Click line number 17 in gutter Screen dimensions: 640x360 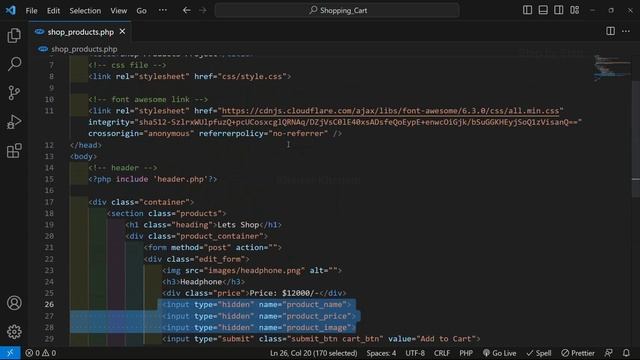click(49, 202)
